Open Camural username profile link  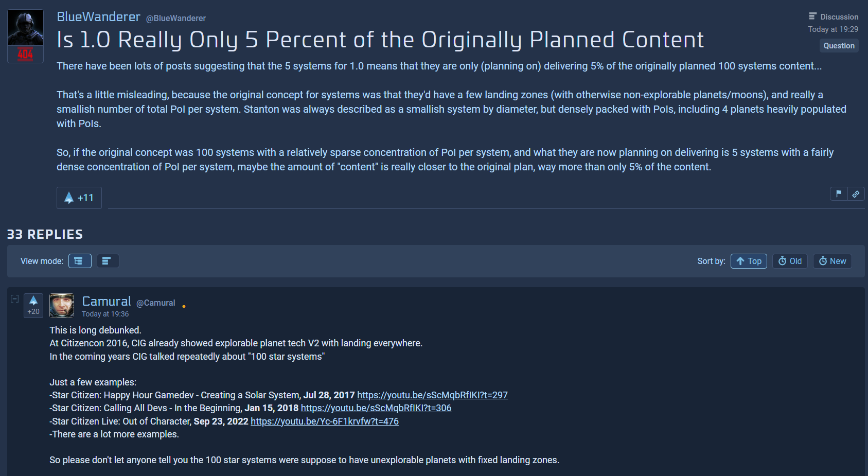[x=107, y=302]
